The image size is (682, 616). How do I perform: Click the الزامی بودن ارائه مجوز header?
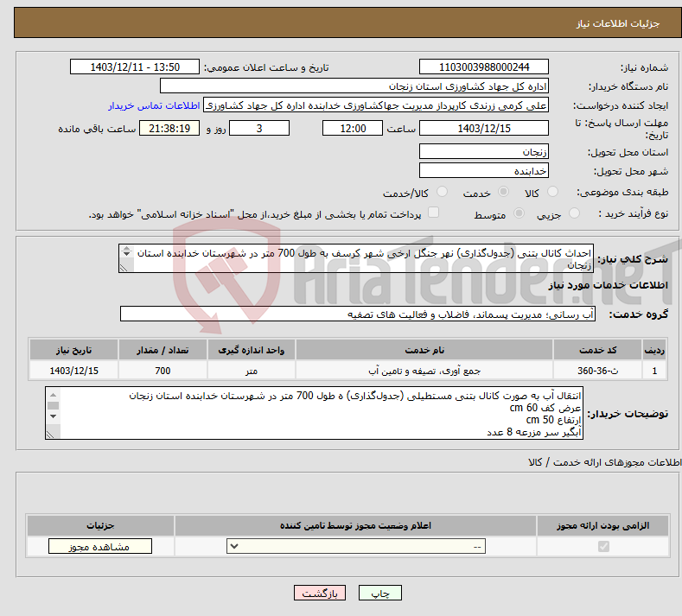point(602,525)
